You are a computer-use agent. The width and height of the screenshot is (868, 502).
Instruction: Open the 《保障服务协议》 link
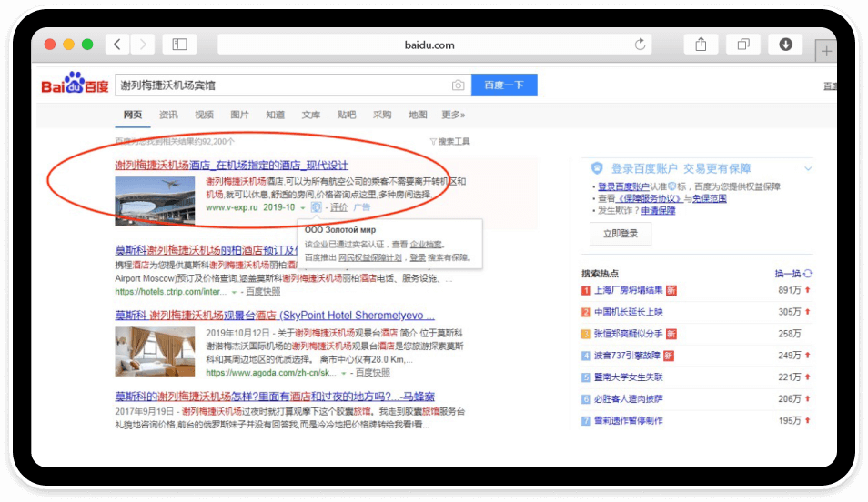click(x=648, y=198)
